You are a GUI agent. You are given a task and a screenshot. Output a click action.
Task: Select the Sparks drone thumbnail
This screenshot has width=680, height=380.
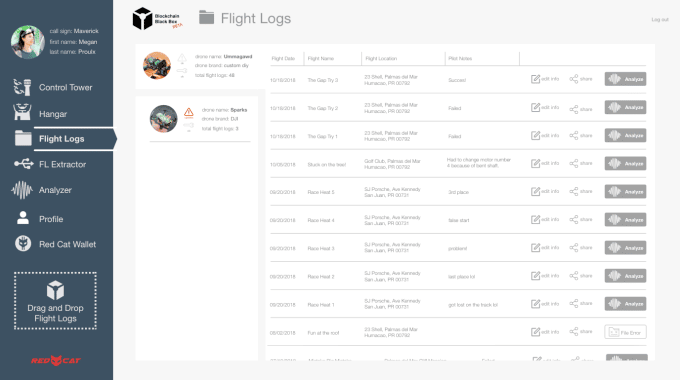[x=163, y=119]
